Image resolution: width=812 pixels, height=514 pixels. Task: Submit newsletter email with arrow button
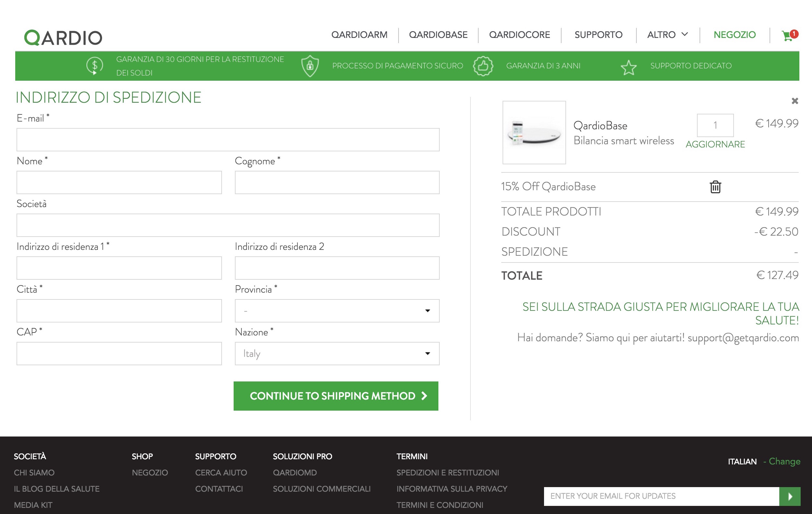click(x=789, y=496)
